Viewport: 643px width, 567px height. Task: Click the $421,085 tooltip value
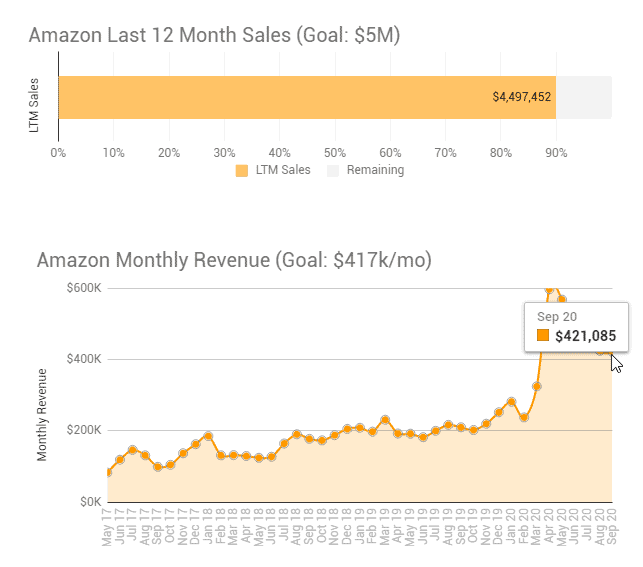tap(585, 335)
